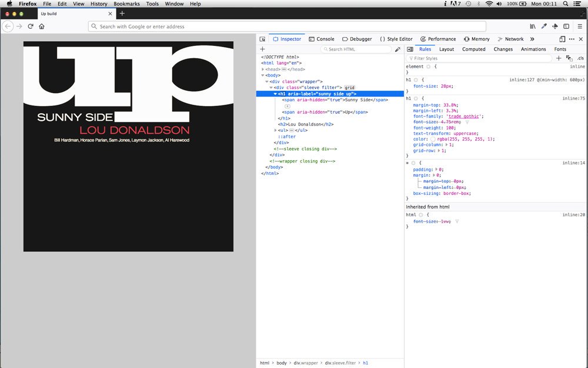Expand the ul element inside the h1 markup
The image size is (588, 368).
pos(277,130)
